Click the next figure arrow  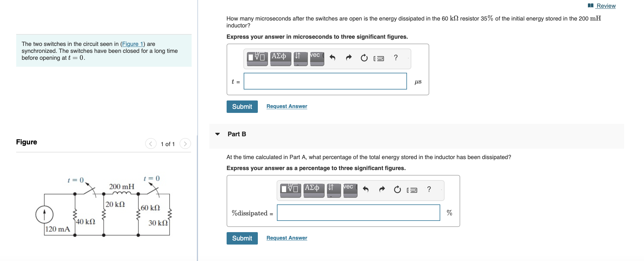185,143
